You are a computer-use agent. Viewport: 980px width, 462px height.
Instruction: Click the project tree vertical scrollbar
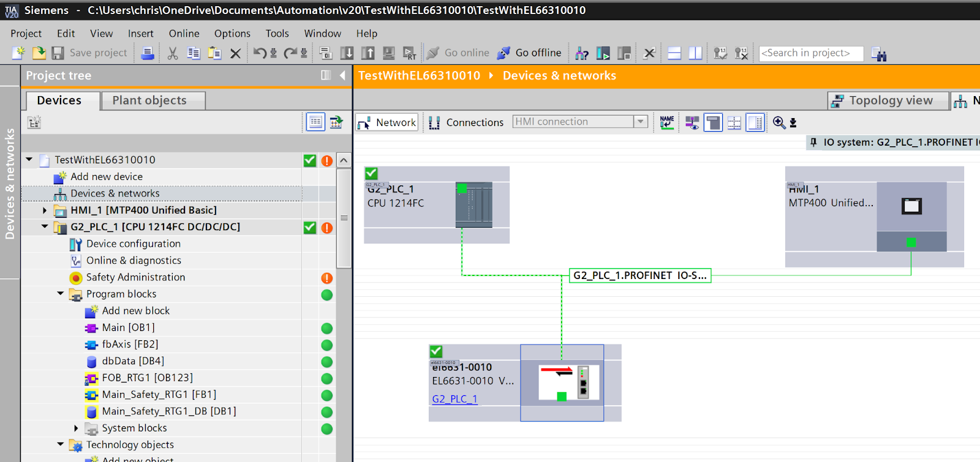click(x=344, y=218)
